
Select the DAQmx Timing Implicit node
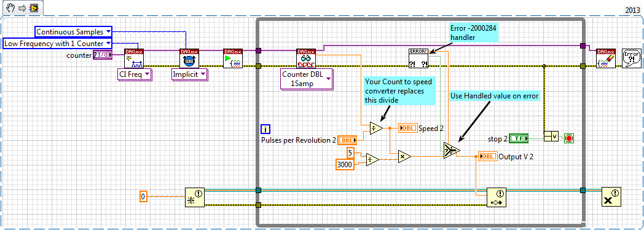(189, 58)
